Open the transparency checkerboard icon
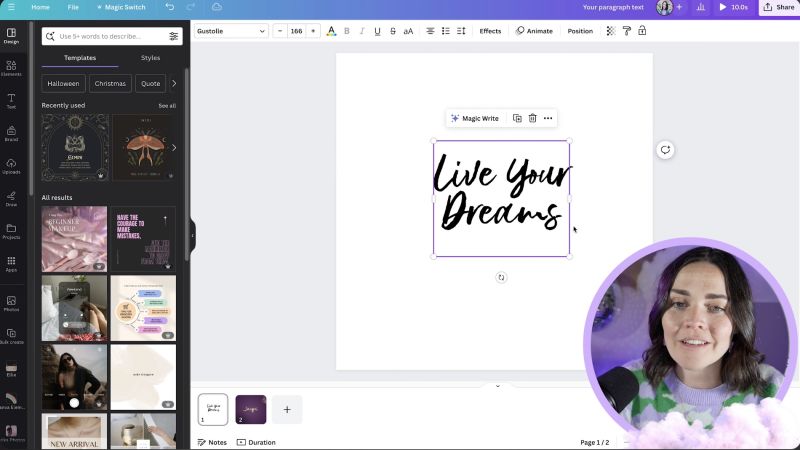This screenshot has height=450, width=800. (x=610, y=31)
